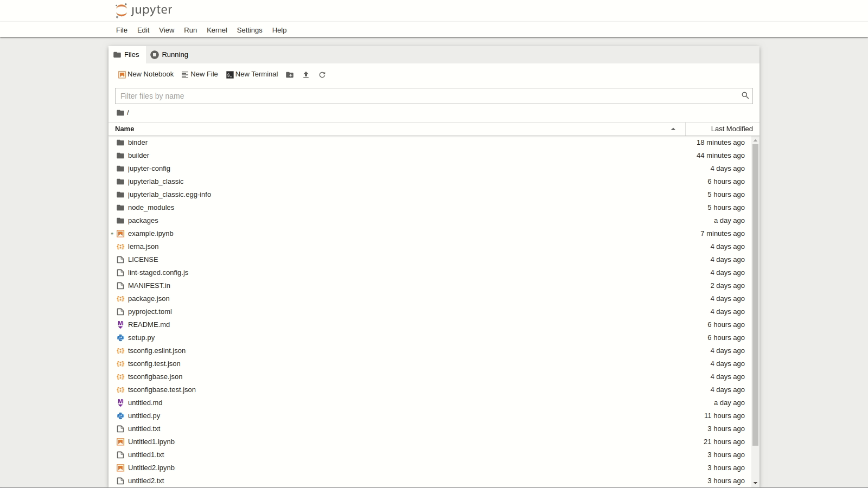This screenshot has width=868, height=488.
Task: Click the root folder breadcrumb icon
Action: coord(120,113)
